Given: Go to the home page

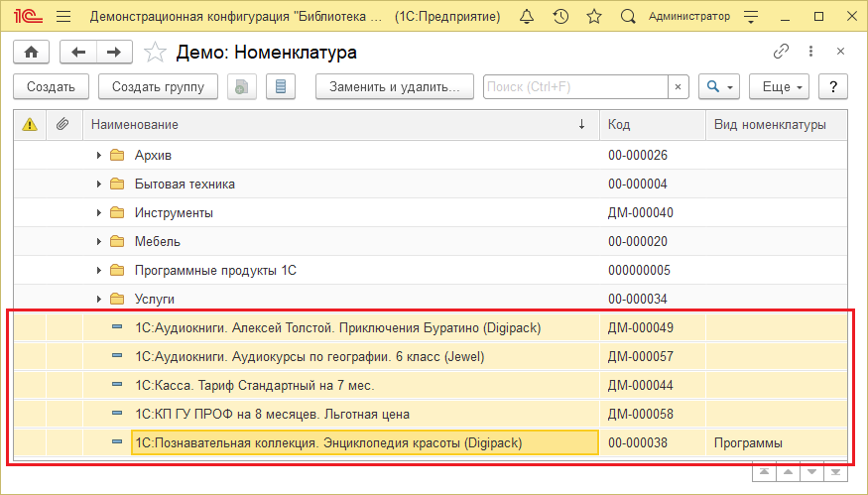Looking at the screenshot, I should coord(32,52).
